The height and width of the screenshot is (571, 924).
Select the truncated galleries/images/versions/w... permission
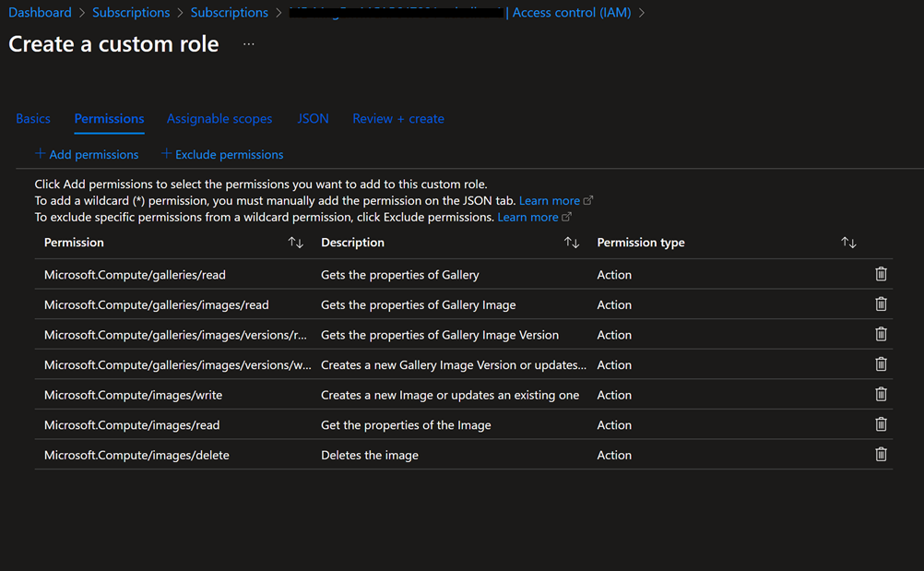pyautogui.click(x=177, y=364)
